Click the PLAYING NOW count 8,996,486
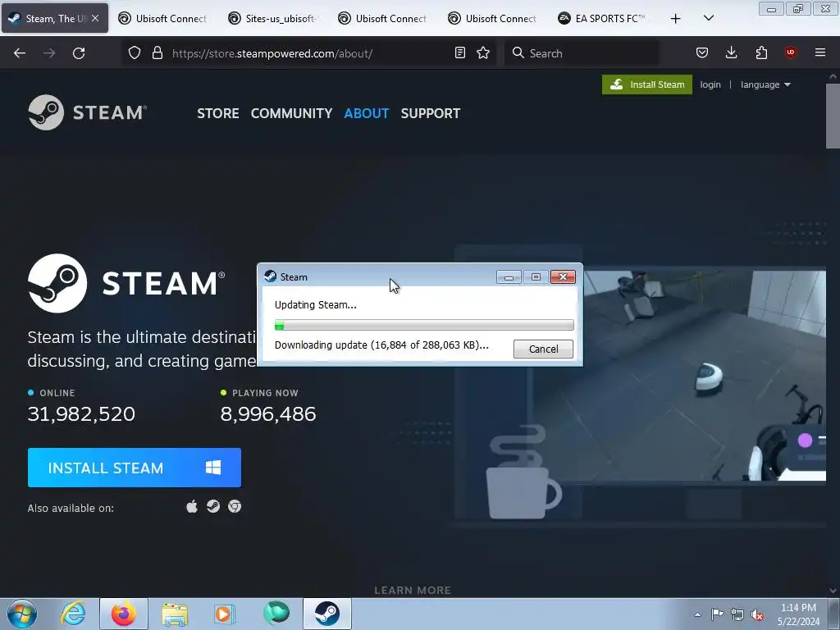 (268, 414)
